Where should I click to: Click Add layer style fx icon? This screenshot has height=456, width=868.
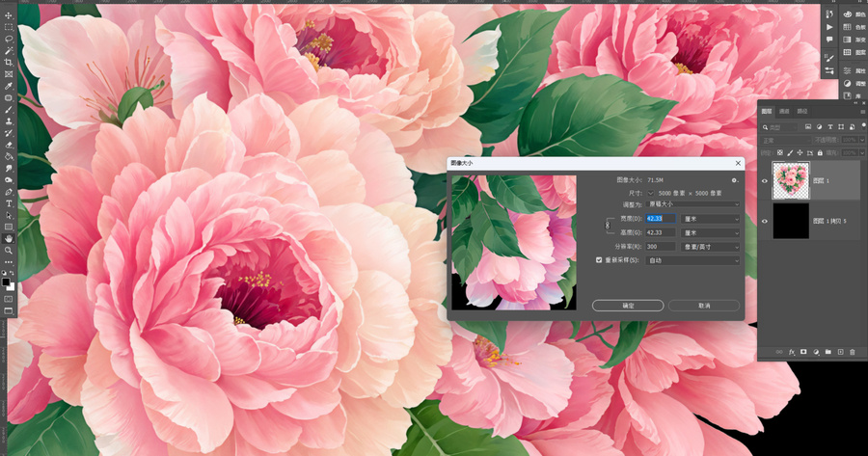[x=792, y=352]
